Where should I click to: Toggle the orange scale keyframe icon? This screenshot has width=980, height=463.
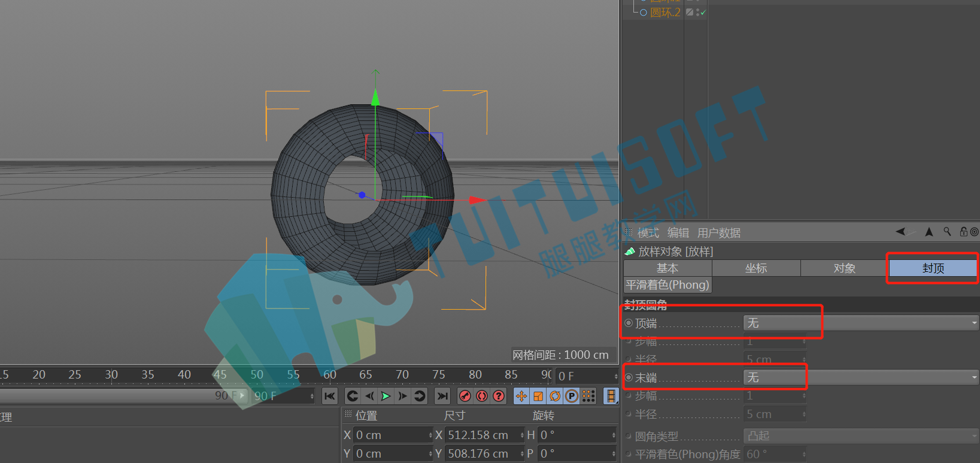point(538,396)
